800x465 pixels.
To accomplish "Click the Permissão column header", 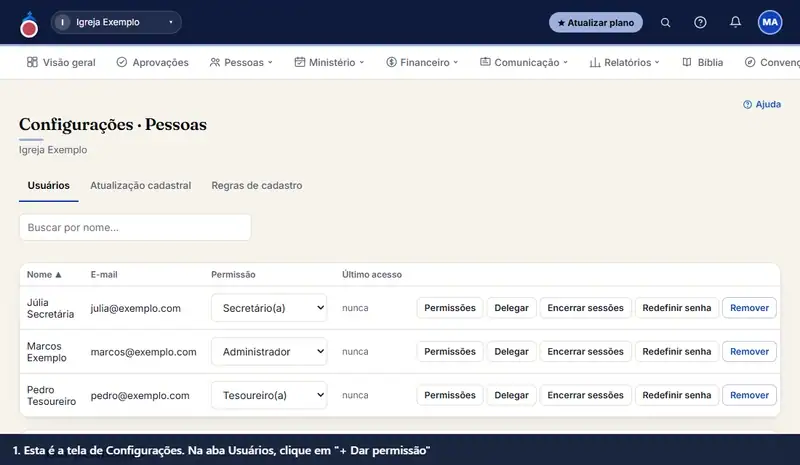I will coord(233,275).
